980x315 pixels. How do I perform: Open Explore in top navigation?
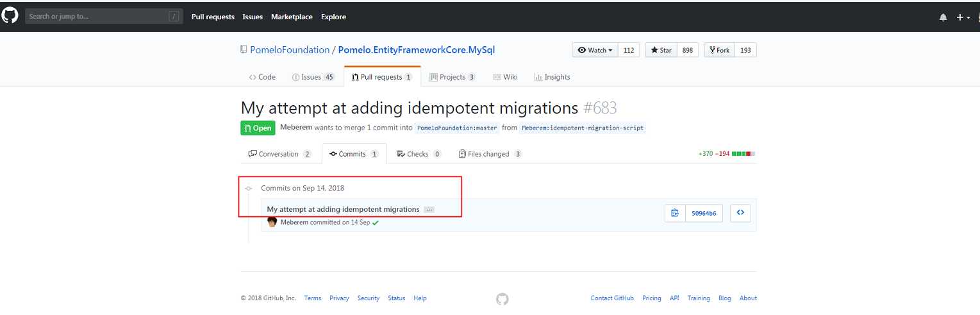pyautogui.click(x=333, y=17)
